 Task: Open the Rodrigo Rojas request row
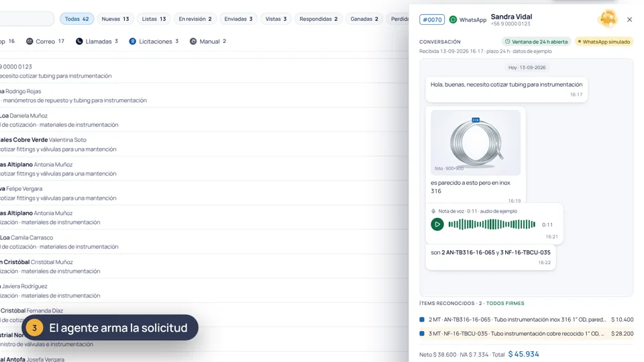204,96
